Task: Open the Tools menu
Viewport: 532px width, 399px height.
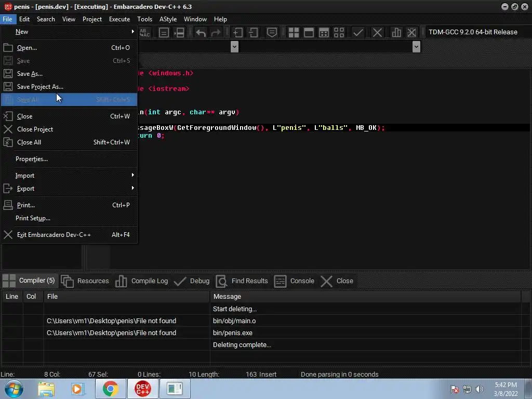Action: click(144, 19)
